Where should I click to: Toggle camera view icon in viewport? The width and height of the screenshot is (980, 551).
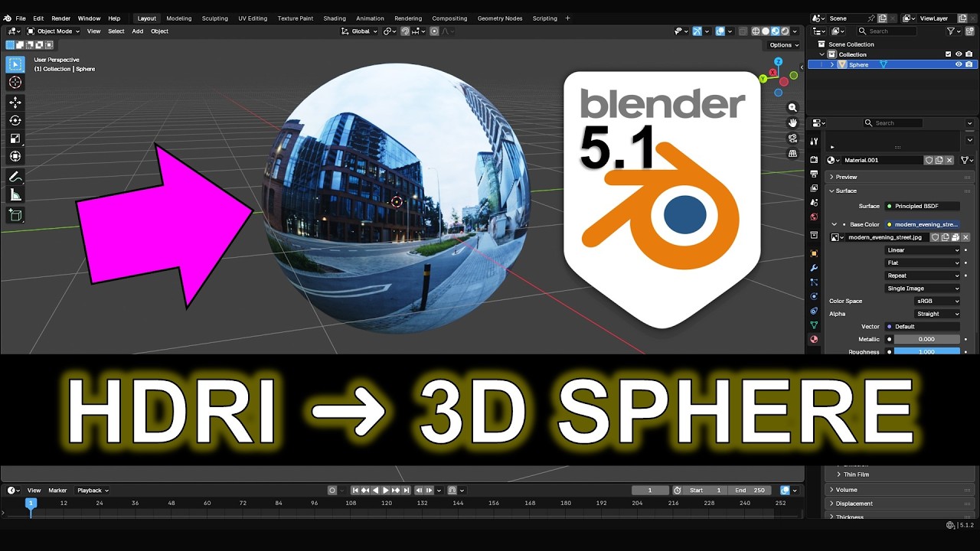pyautogui.click(x=792, y=139)
